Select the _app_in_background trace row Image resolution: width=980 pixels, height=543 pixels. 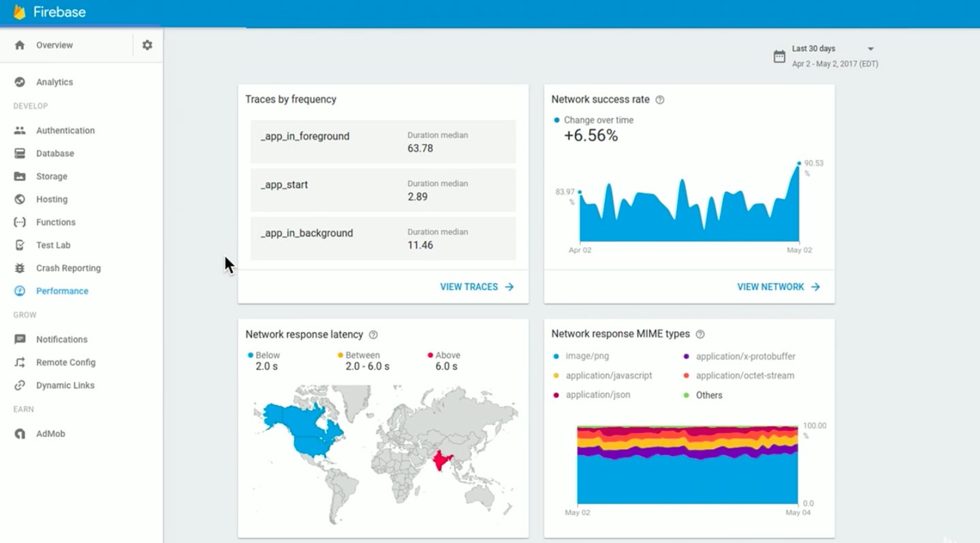(383, 239)
